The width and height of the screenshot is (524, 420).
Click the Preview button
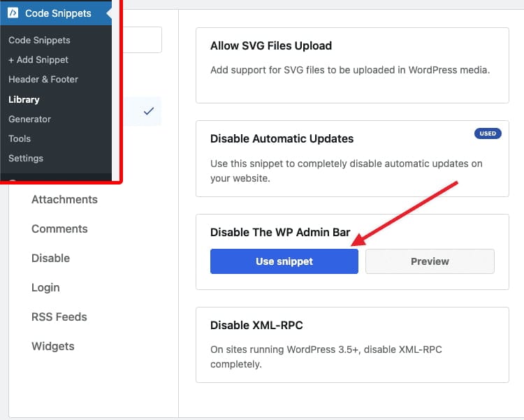click(x=430, y=261)
